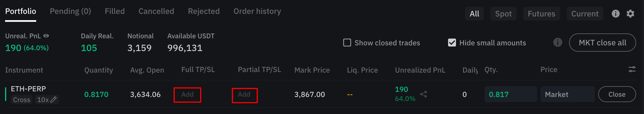
Task: Add Full TP/SL for ETH-PERP
Action: click(x=187, y=95)
